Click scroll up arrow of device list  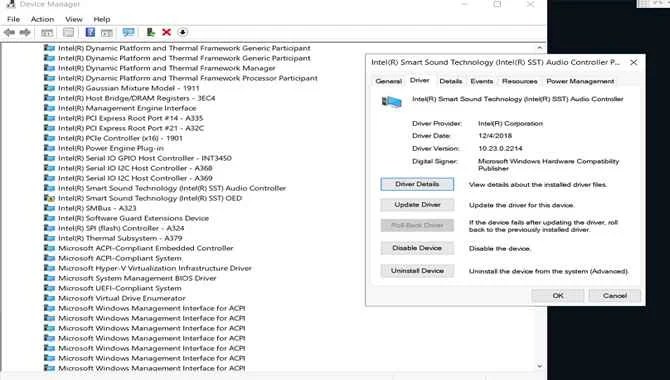coord(540,48)
